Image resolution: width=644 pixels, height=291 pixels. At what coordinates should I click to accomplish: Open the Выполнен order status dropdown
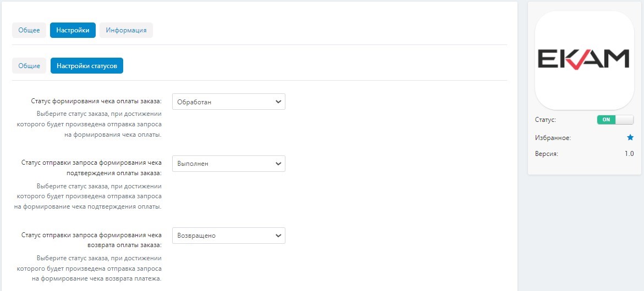pos(228,164)
